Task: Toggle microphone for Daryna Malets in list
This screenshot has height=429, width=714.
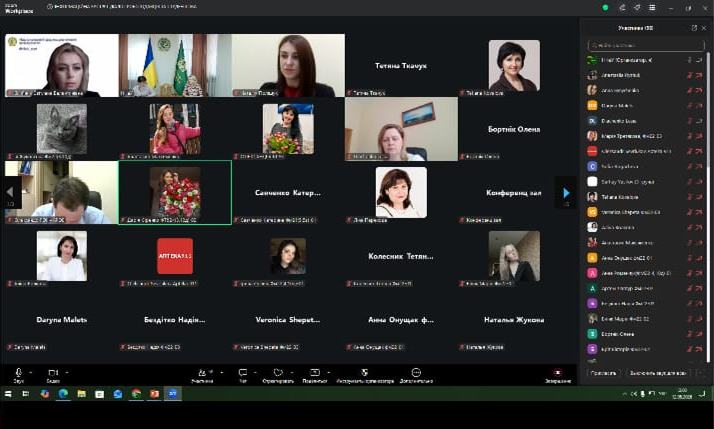Action: [689, 106]
